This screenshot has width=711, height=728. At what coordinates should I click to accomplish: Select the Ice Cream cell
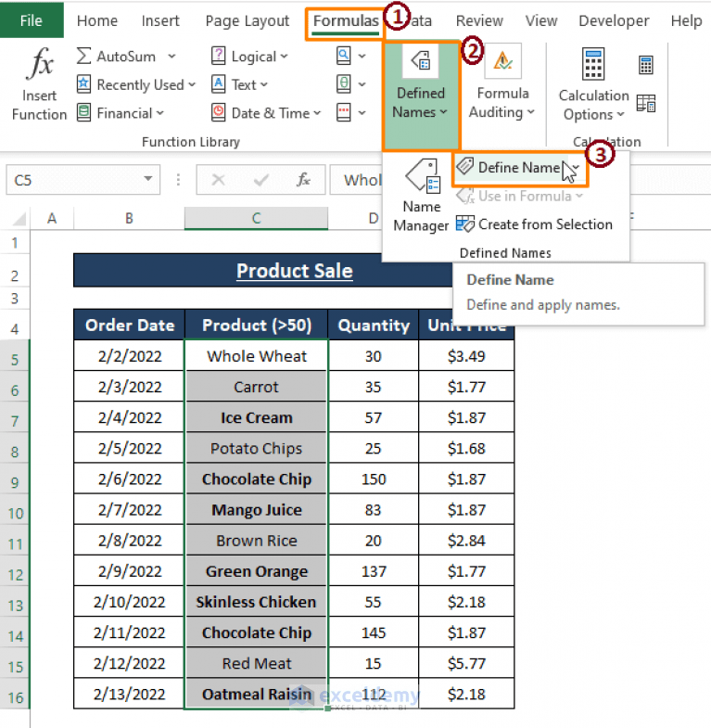256,417
